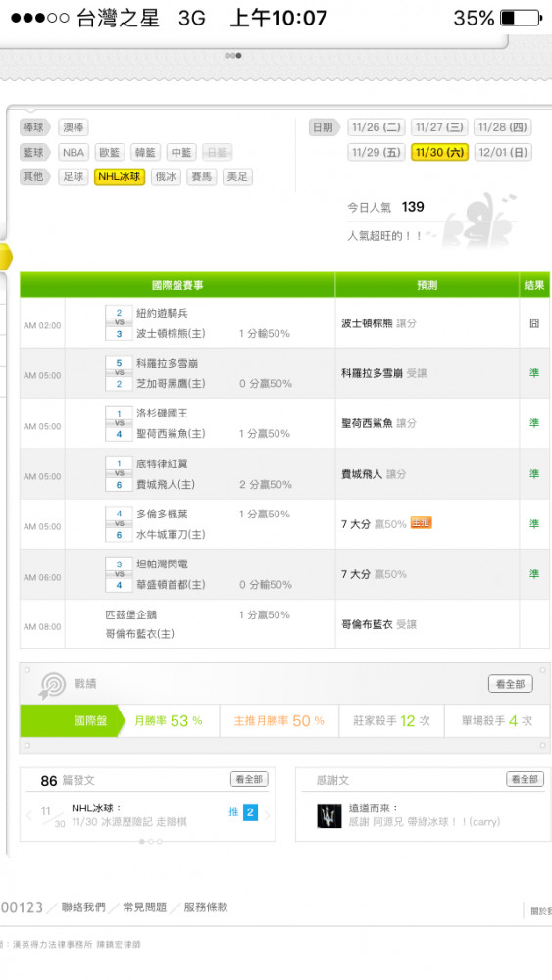Go to the previous post arrow

[x=29, y=815]
